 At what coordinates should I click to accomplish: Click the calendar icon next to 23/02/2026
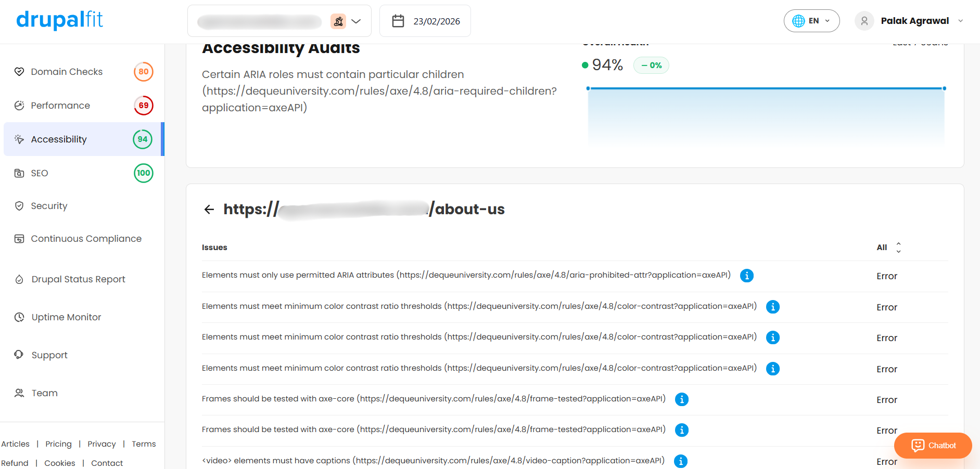click(398, 21)
